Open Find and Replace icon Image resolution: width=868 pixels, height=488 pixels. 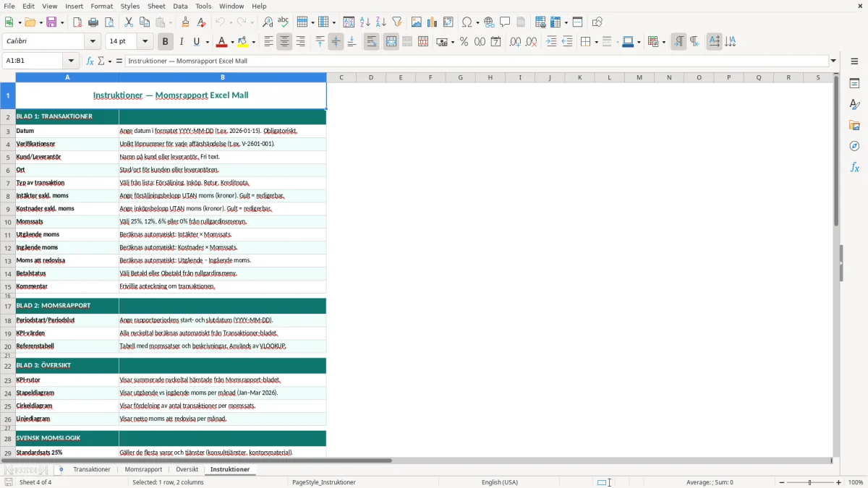(x=268, y=22)
